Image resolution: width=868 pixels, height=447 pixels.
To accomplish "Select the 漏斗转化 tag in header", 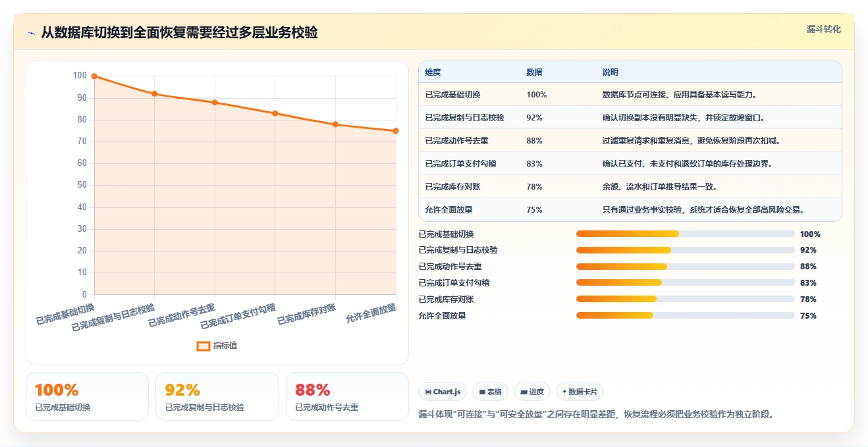I will click(x=824, y=29).
